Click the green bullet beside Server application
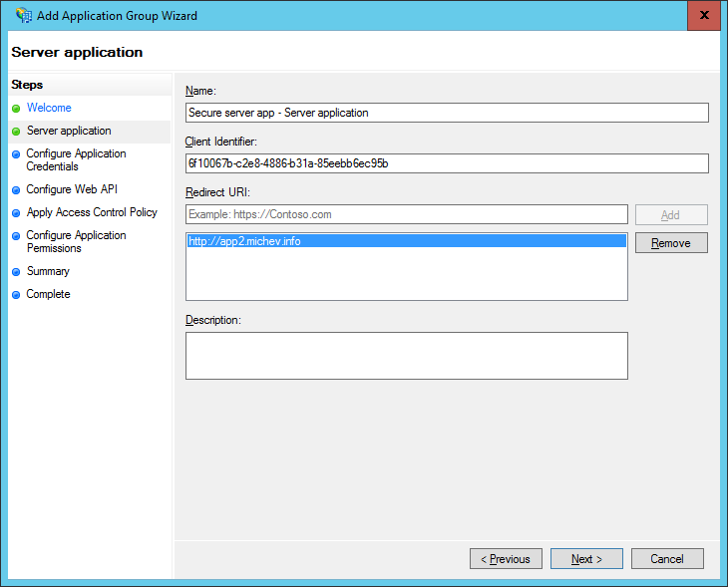728x587 pixels. tap(16, 132)
